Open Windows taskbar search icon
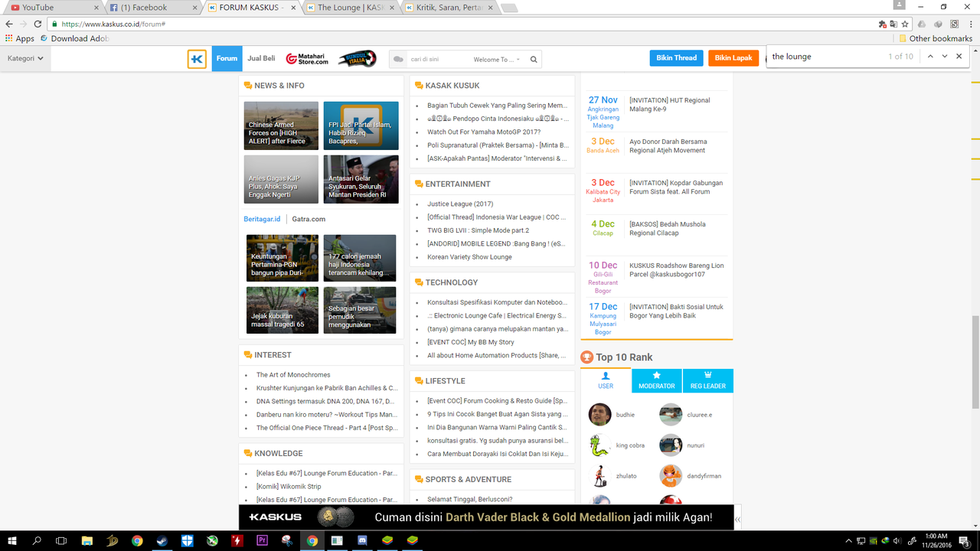This screenshot has height=551, width=980. 37,540
